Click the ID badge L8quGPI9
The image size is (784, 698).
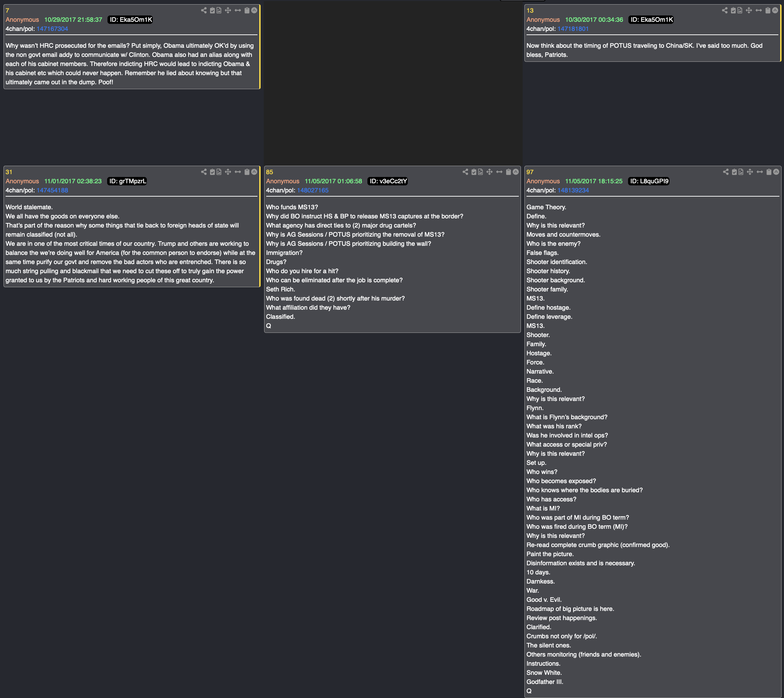tap(649, 181)
